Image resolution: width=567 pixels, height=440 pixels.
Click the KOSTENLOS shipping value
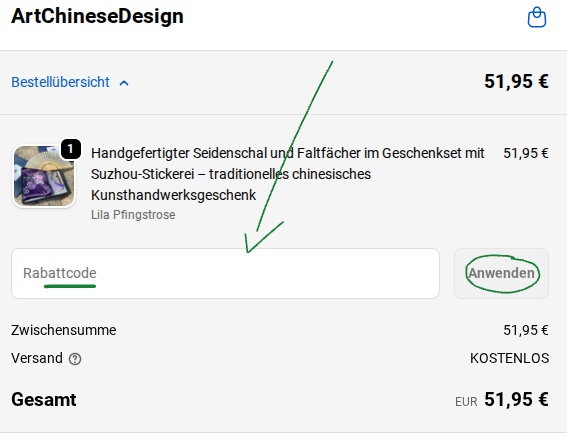click(x=509, y=358)
